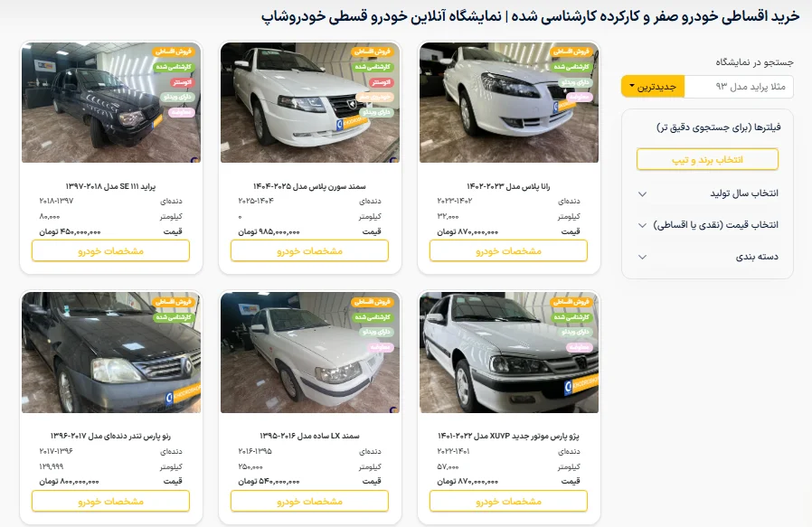
Task: Click مشخصات خودرو button for Rana Plus
Action: coord(508,251)
